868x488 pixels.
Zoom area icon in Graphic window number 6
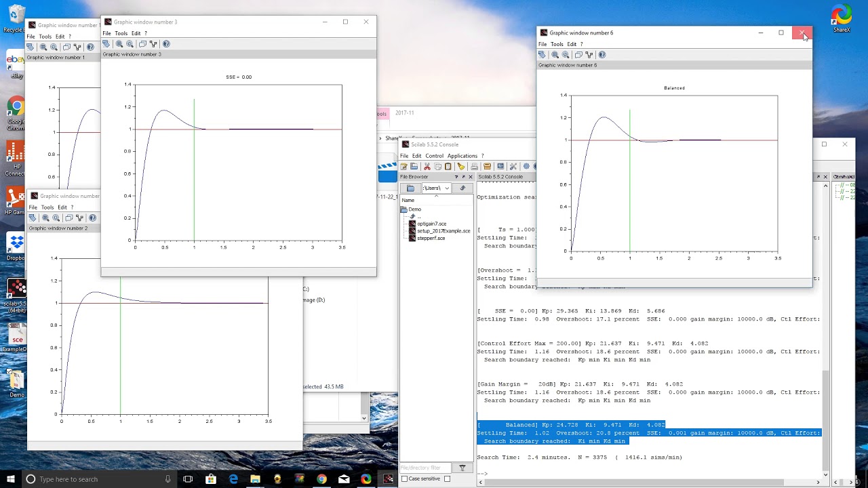[555, 55]
